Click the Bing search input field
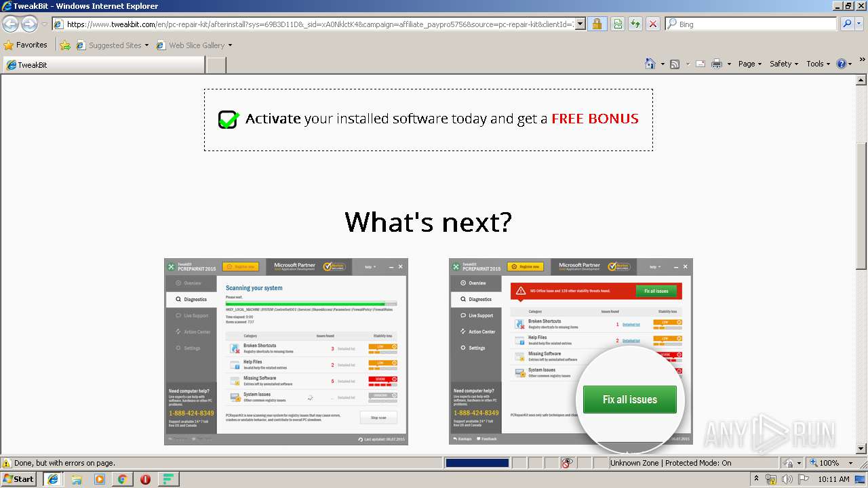Viewport: 868px width, 488px height. pyautogui.click(x=751, y=24)
